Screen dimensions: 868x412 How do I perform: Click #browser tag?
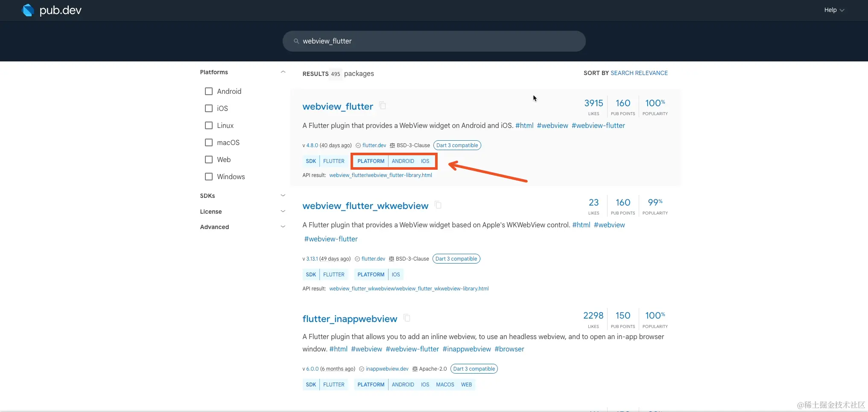[509, 349]
